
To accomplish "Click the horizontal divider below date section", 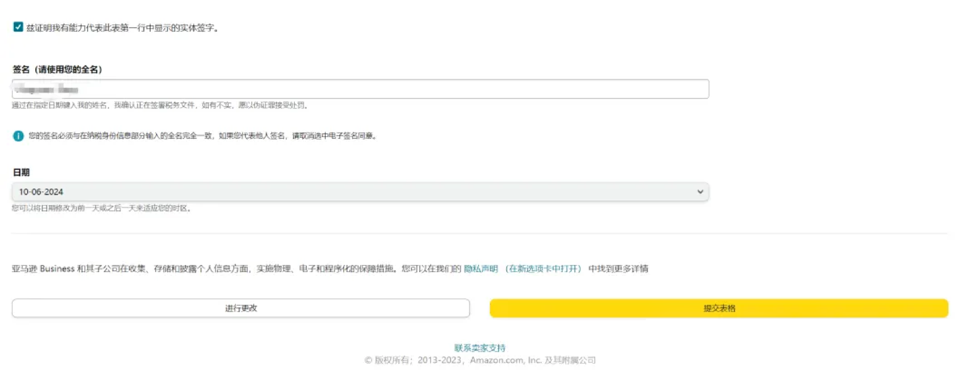I will coord(479,234).
